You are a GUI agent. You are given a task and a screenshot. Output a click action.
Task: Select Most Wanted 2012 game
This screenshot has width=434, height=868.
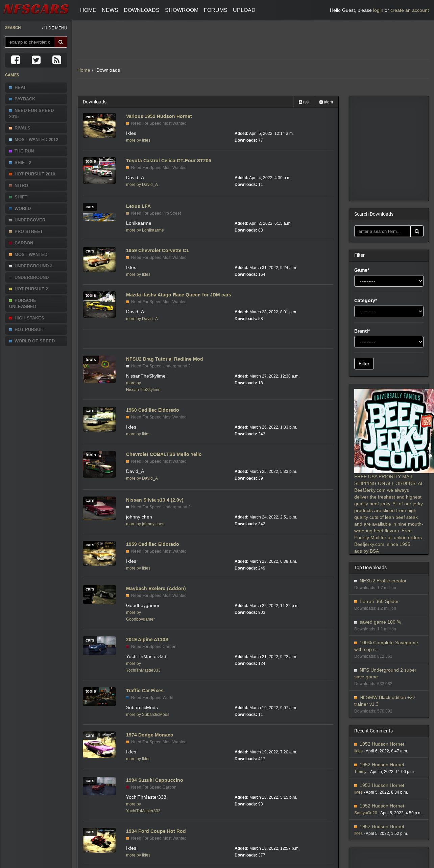[36, 140]
